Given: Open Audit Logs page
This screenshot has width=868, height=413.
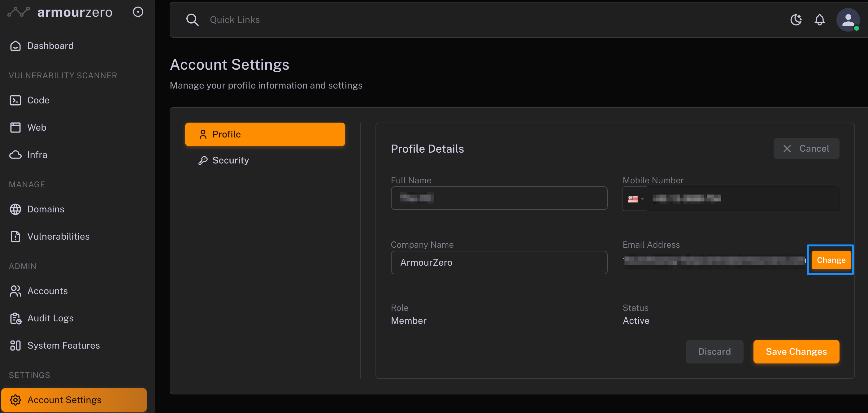Looking at the screenshot, I should 50,318.
